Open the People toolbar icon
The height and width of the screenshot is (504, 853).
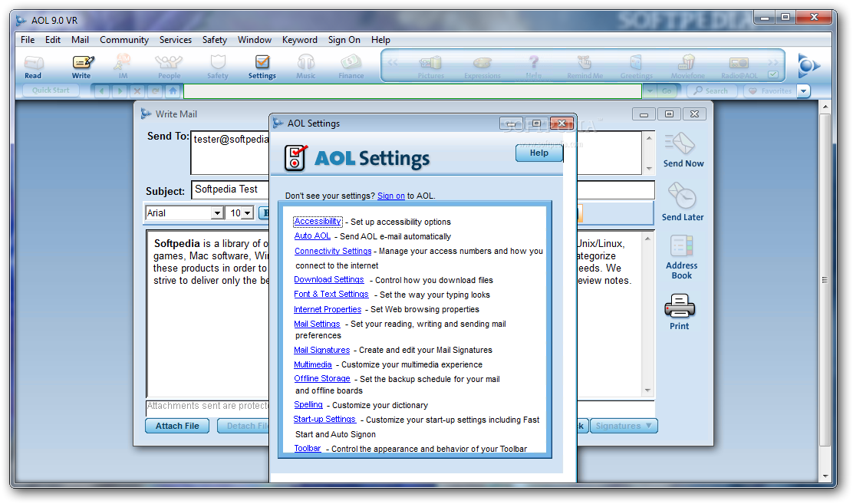point(169,67)
